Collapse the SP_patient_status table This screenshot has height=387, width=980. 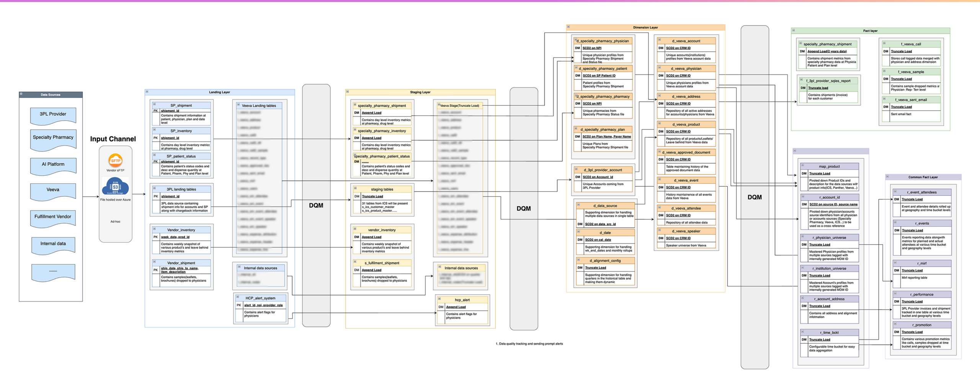155,155
